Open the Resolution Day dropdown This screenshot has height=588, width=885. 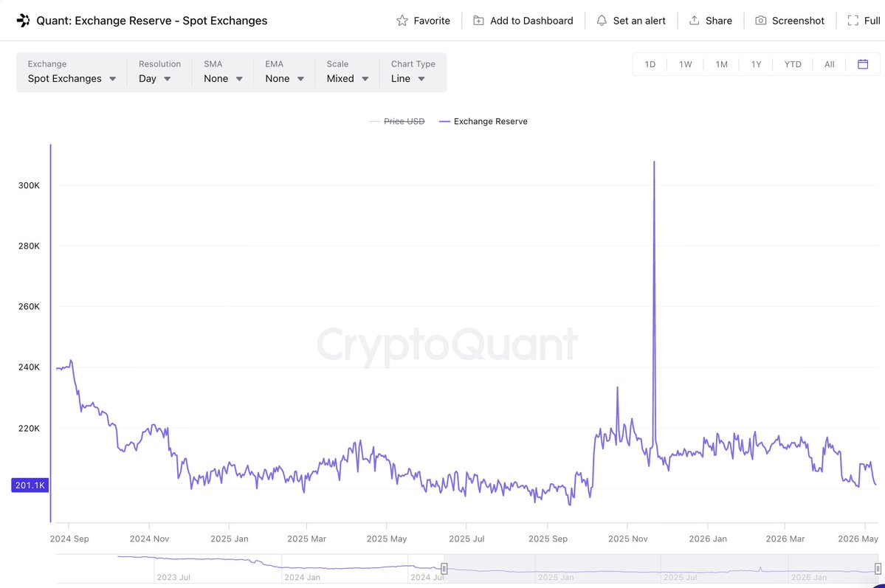click(159, 72)
